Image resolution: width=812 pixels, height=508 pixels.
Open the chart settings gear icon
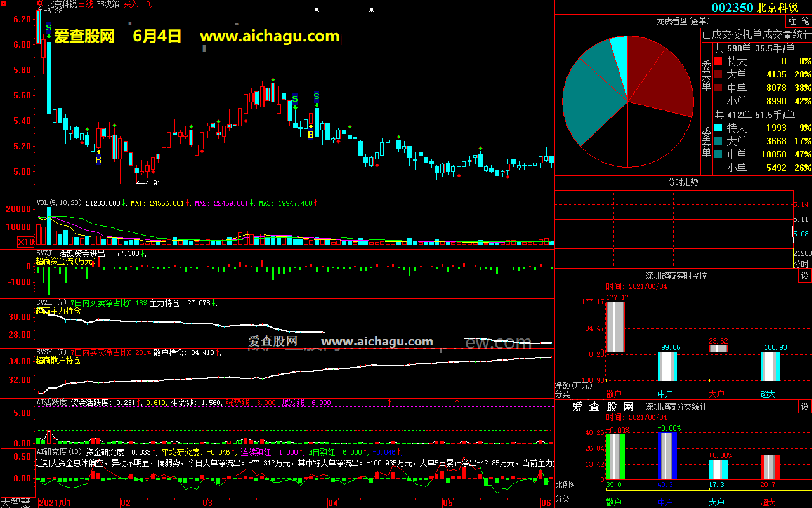39,4
